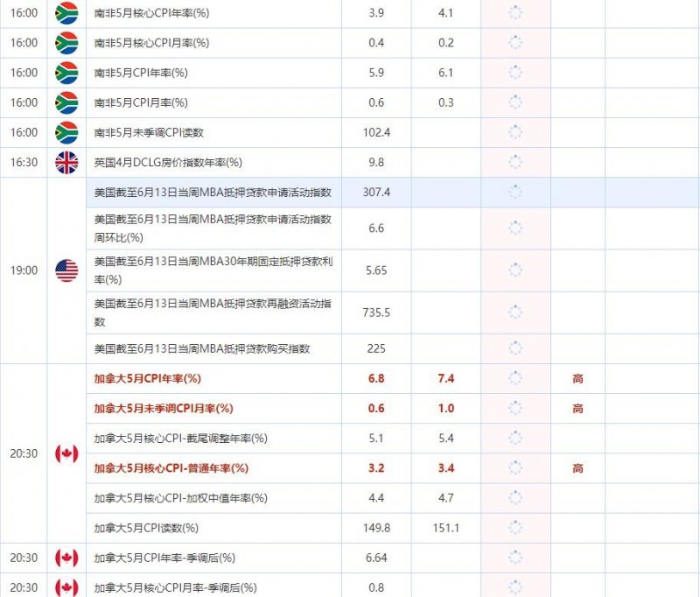
Task: Click loading spinner in MBA30年期固定抵押贷款利率 row
Action: point(515,270)
